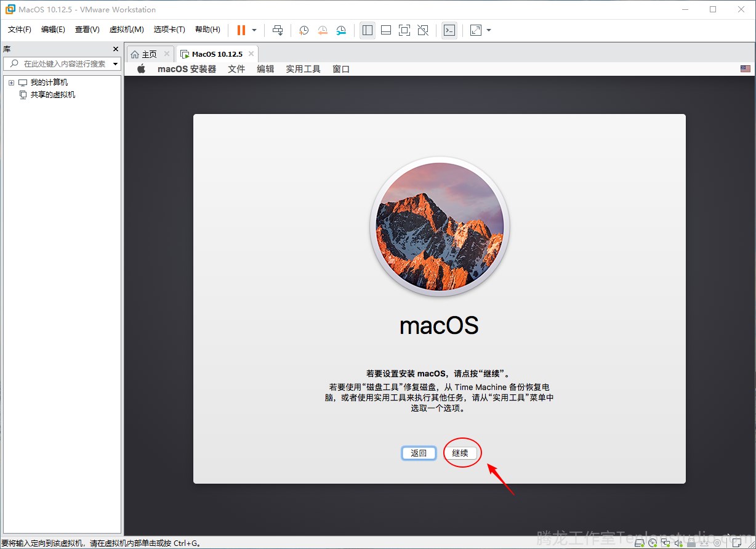Viewport: 756px width, 549px height.
Task: Click the 继续 button
Action: coord(460,453)
